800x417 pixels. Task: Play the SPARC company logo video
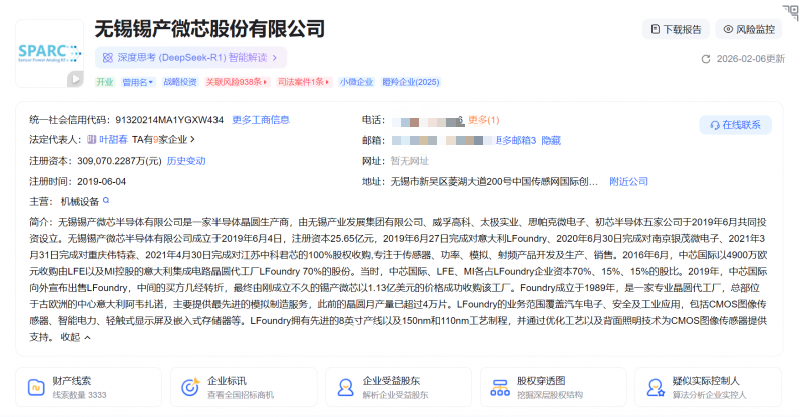(76, 79)
